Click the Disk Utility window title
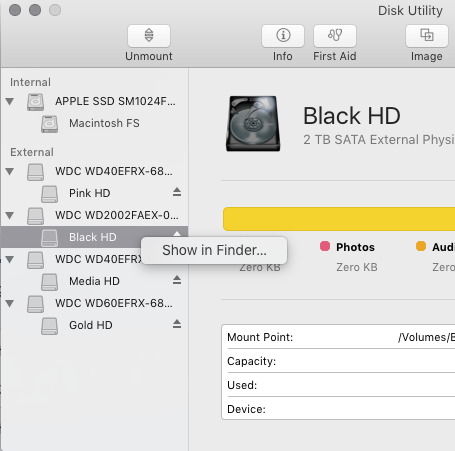This screenshot has height=451, width=455. pos(410,11)
